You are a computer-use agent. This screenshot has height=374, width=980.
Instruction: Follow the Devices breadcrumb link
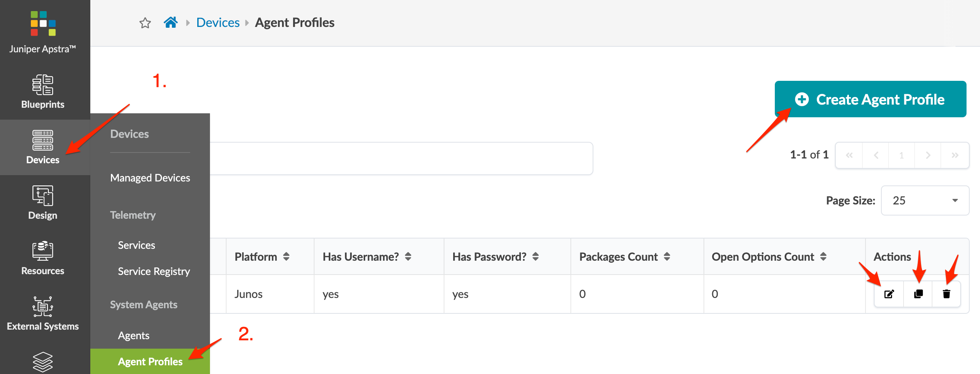click(x=218, y=23)
